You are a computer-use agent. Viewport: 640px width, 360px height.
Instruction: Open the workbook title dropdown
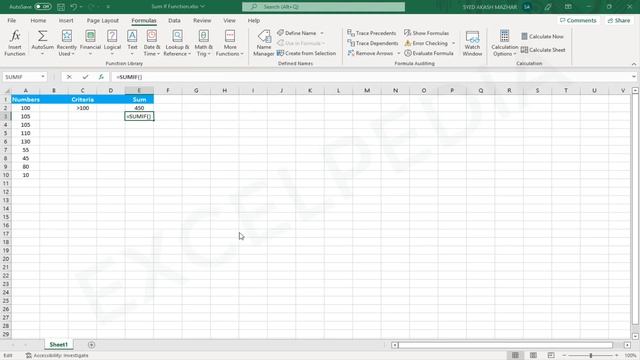click(x=202, y=7)
